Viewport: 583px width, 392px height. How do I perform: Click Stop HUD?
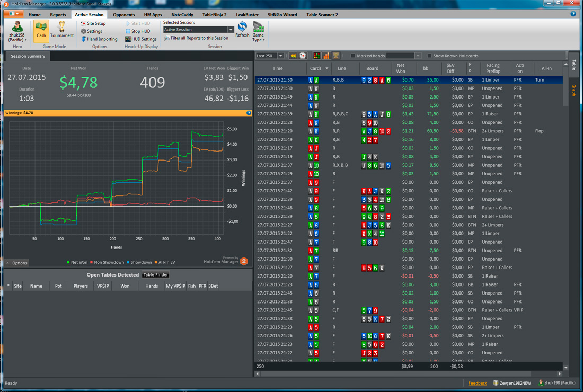click(x=138, y=31)
